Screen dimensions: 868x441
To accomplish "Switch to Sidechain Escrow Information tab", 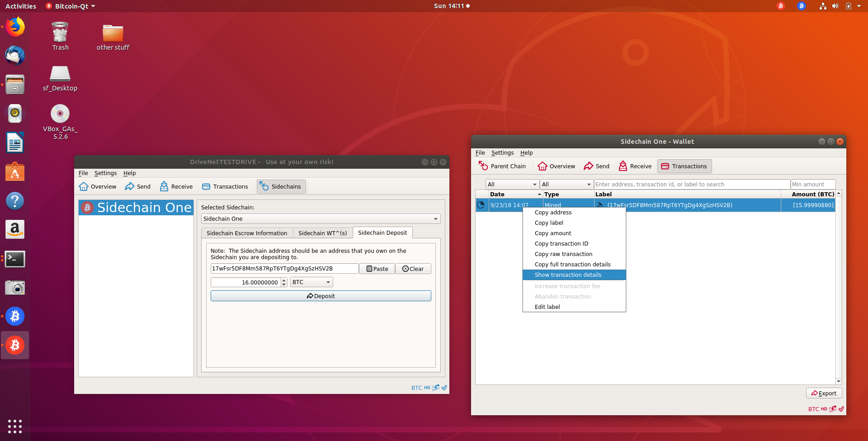I will (x=247, y=233).
